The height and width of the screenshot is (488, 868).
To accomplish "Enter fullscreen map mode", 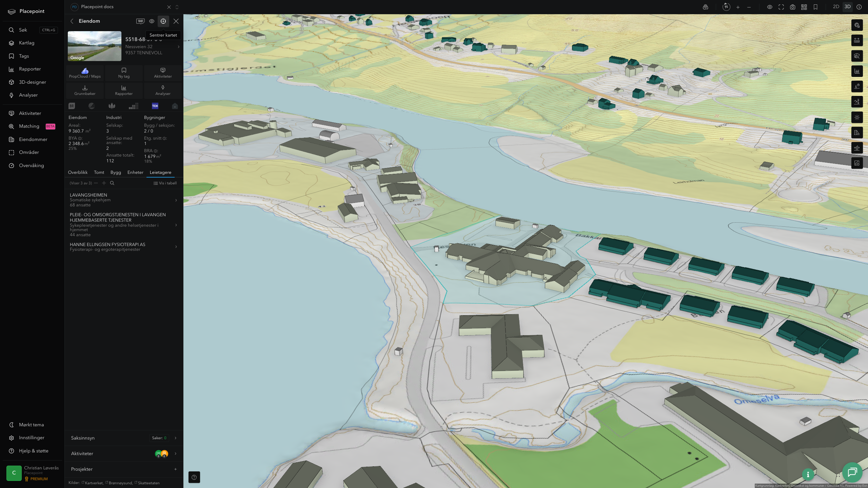I will [781, 7].
